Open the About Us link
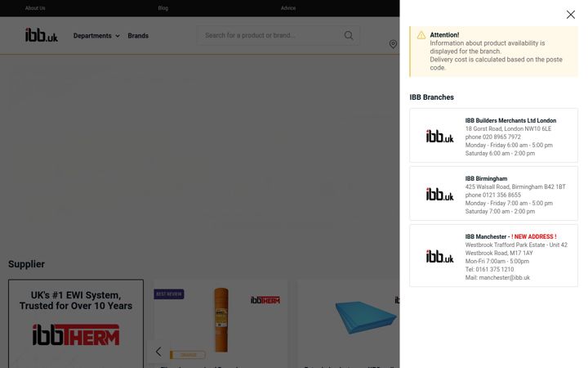 click(x=35, y=8)
